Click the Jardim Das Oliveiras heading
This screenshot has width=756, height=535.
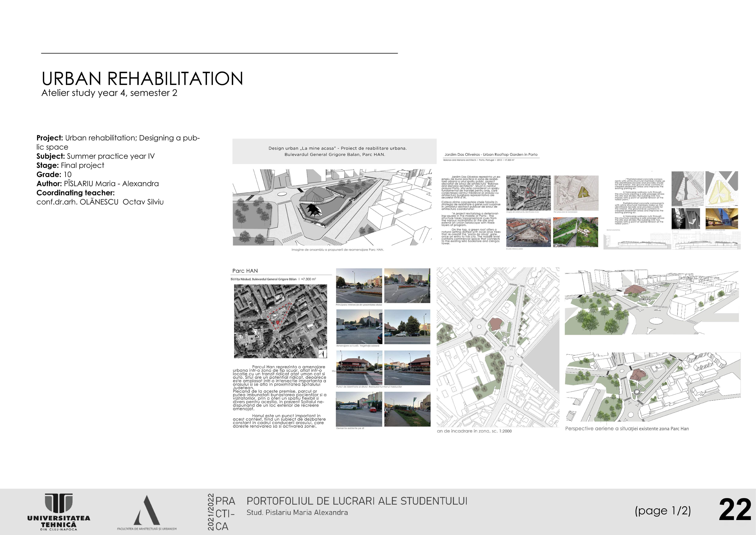pos(491,154)
